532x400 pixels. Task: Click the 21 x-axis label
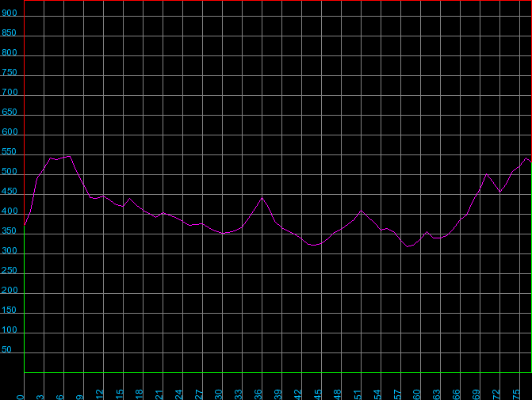(x=159, y=394)
